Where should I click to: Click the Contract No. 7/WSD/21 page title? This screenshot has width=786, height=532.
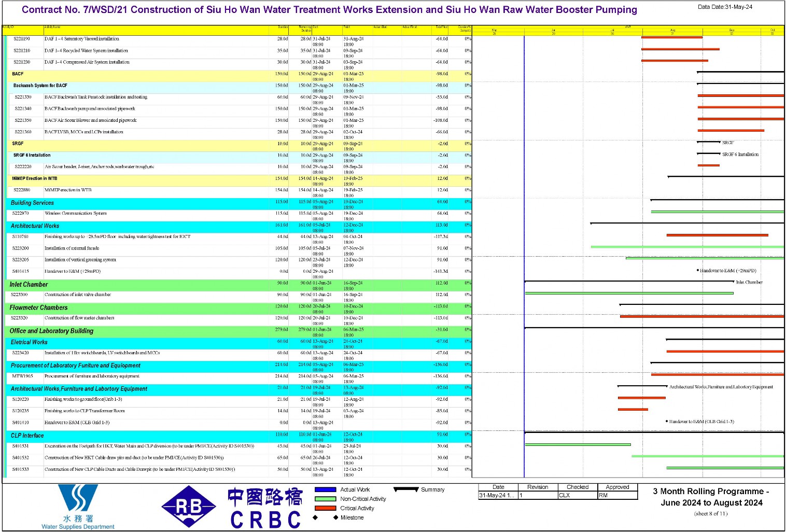pyautogui.click(x=329, y=10)
